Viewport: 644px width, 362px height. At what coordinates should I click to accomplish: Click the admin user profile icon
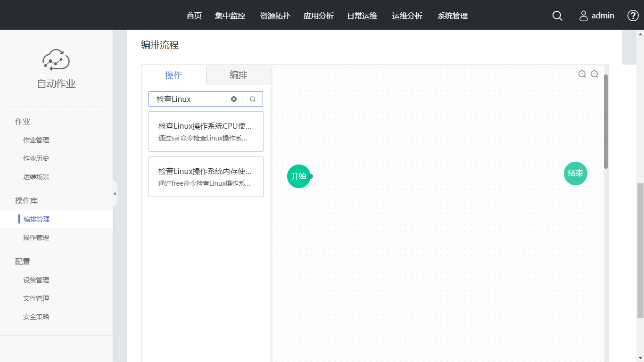click(x=584, y=16)
